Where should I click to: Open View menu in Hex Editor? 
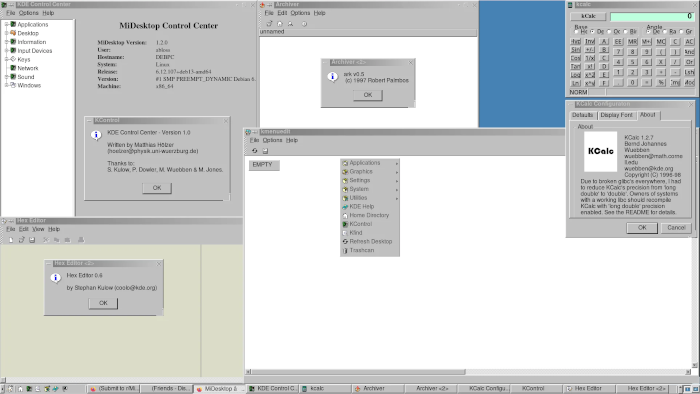(x=38, y=229)
